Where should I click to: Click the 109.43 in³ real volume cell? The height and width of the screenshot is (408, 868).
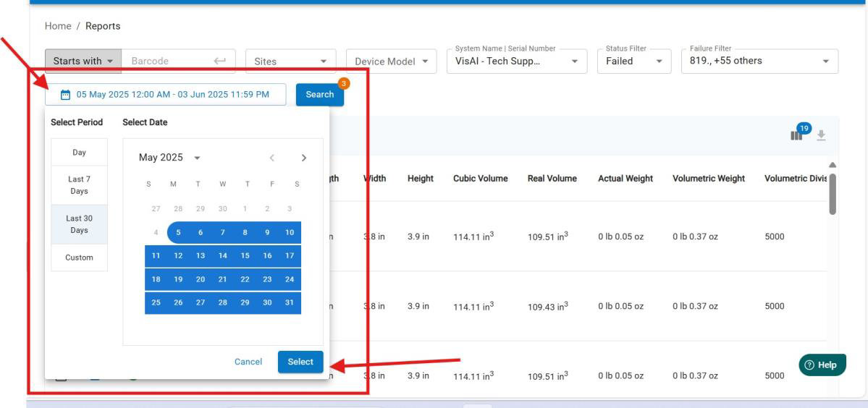click(x=547, y=306)
